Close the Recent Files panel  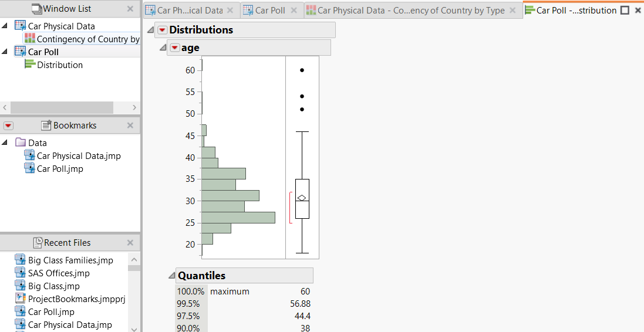point(130,242)
